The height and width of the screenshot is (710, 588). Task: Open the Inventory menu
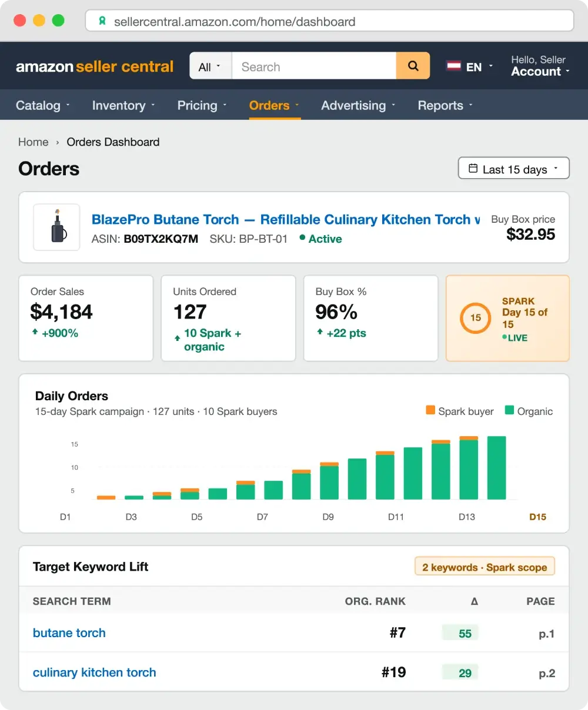point(123,105)
